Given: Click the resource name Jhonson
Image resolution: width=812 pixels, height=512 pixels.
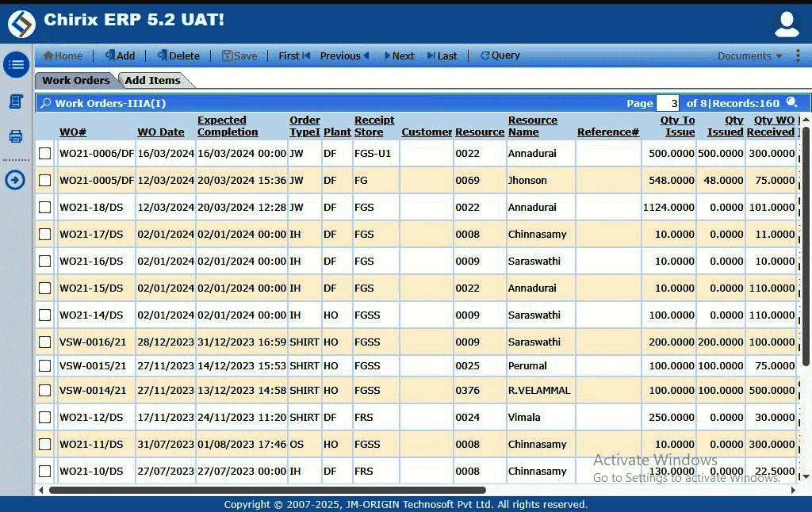Looking at the screenshot, I should point(527,180).
